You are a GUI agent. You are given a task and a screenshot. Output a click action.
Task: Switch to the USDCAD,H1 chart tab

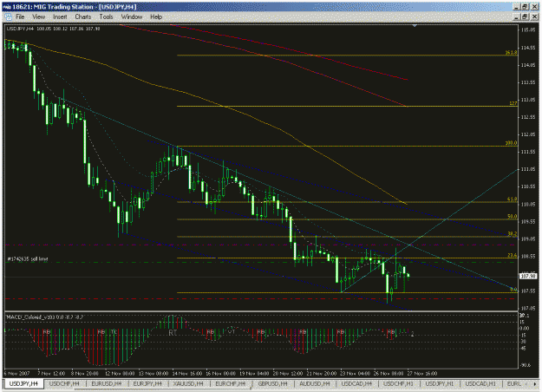[x=480, y=383]
